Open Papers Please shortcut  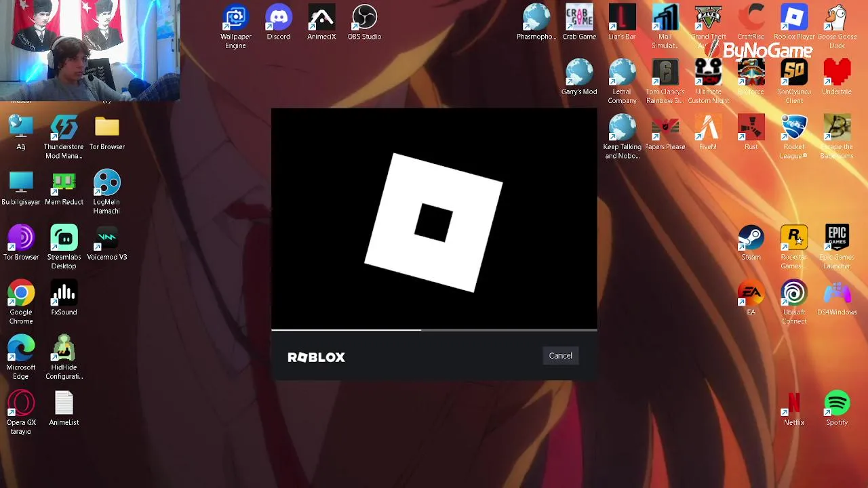tap(665, 133)
